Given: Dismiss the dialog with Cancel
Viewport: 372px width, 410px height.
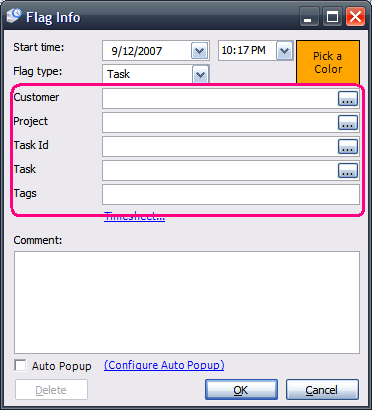Looking at the screenshot, I should (x=322, y=390).
